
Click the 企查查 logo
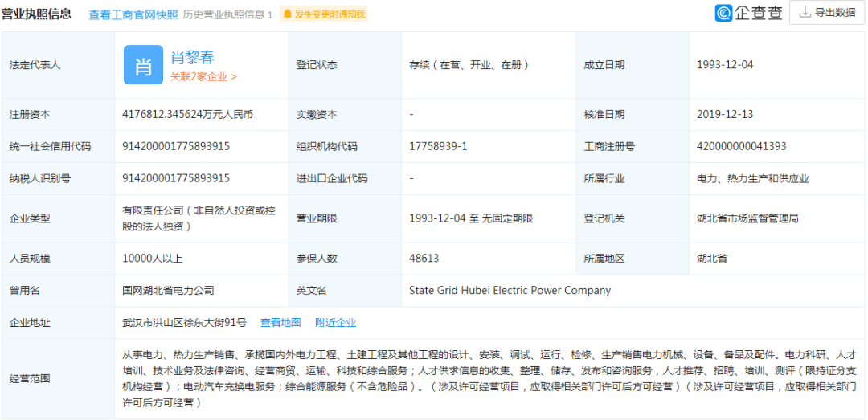pos(748,13)
